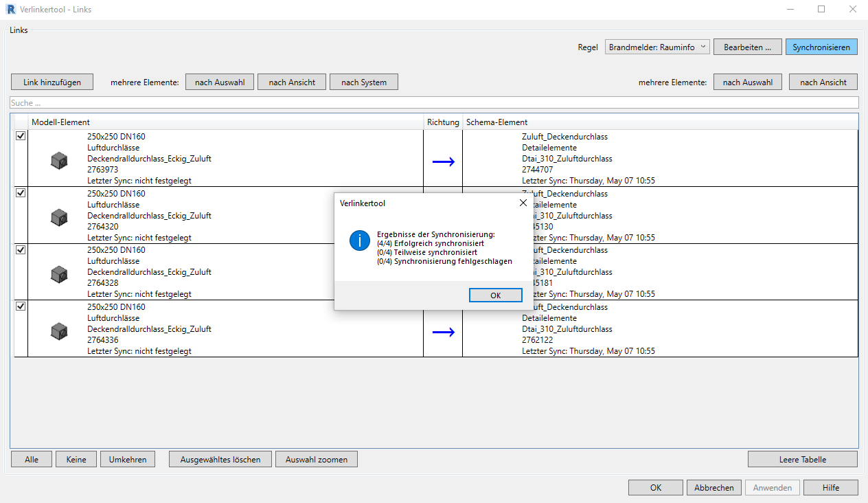868x503 pixels.
Task: Click into the Suche search field
Action: click(433, 103)
